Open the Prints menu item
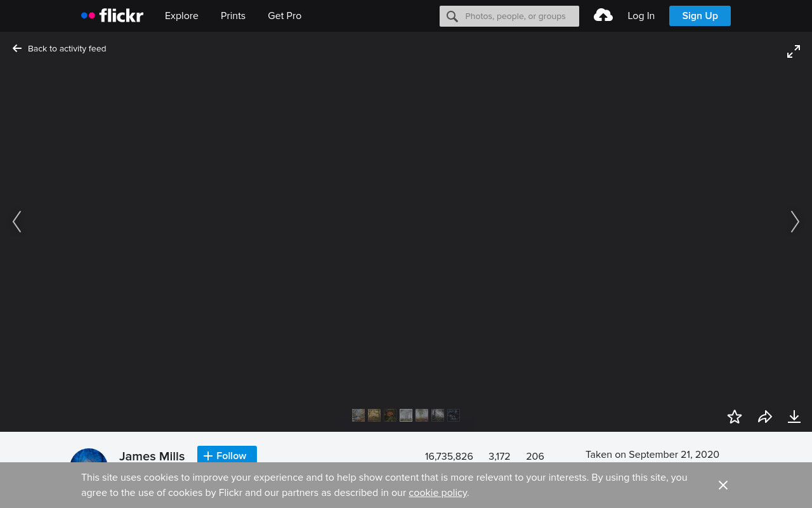Image resolution: width=812 pixels, height=508 pixels. pos(233,16)
